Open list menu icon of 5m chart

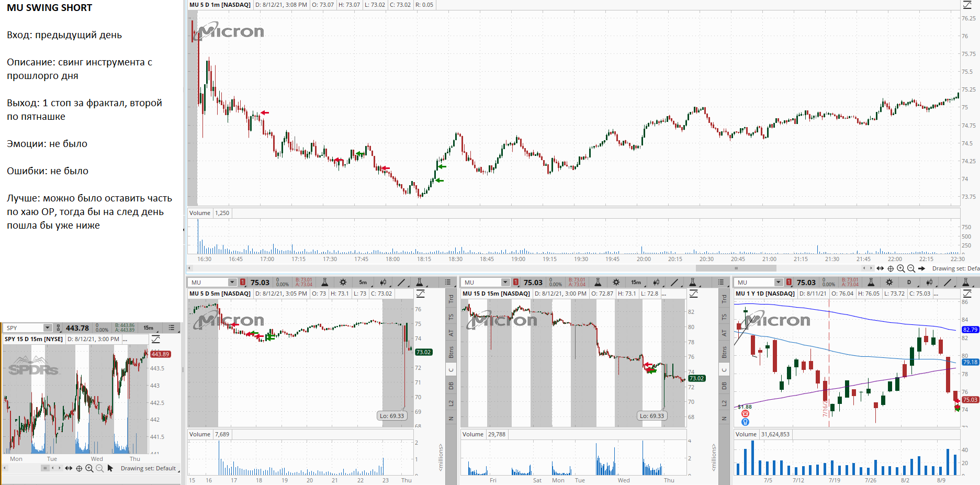(448, 283)
